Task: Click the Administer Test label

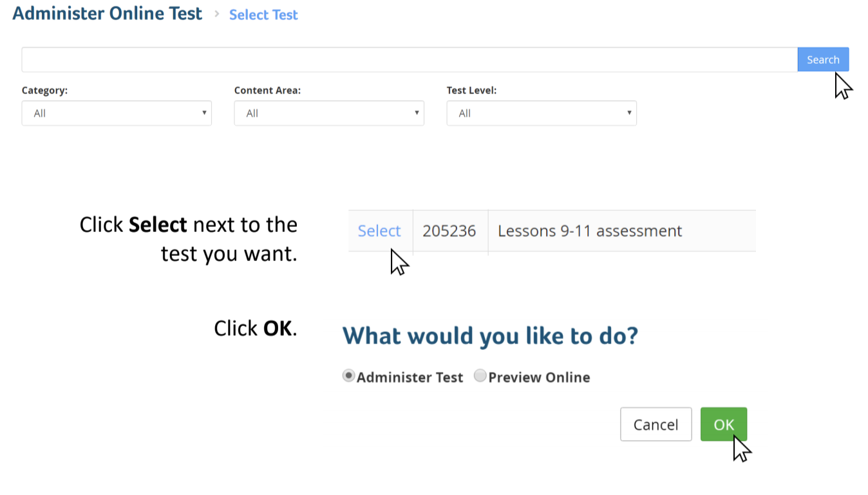Action: 410,377
